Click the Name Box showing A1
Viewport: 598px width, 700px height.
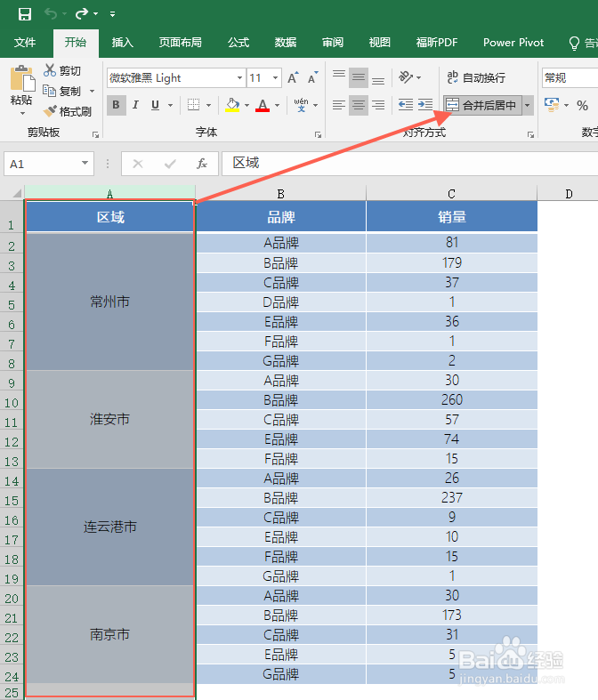click(x=43, y=164)
